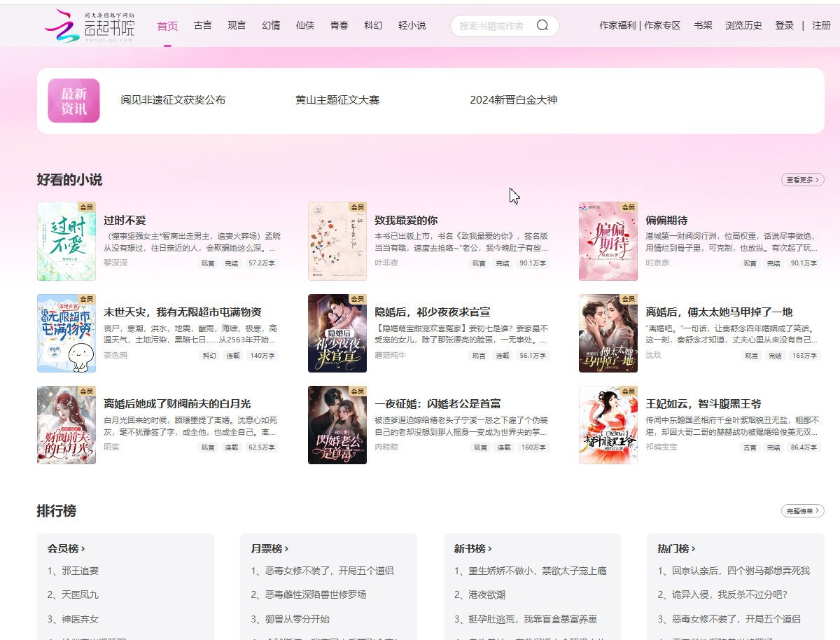Click the magnifier search icon
The image size is (840, 640).
[x=542, y=26]
